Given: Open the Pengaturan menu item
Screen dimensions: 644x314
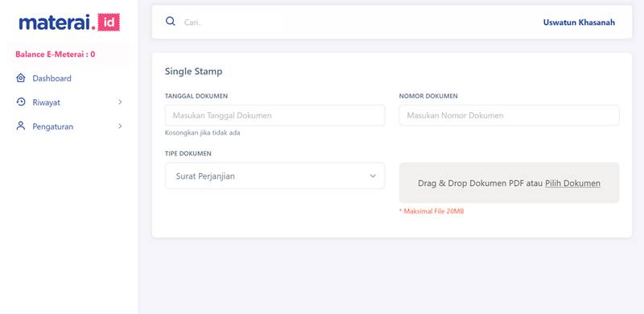Looking at the screenshot, I should (69, 126).
